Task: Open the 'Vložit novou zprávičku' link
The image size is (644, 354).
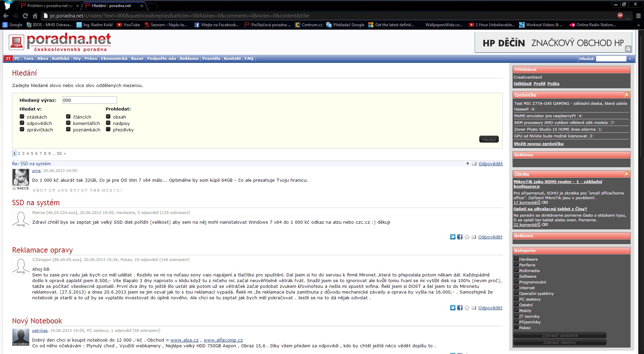Action: click(539, 144)
